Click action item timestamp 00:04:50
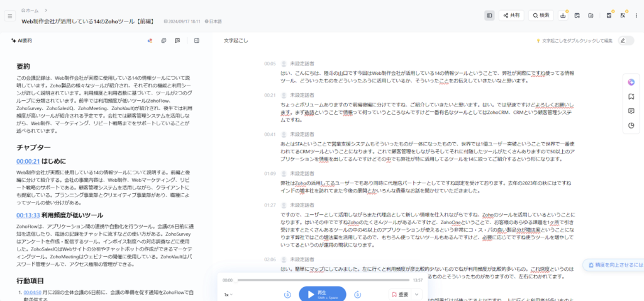 pos(32,292)
